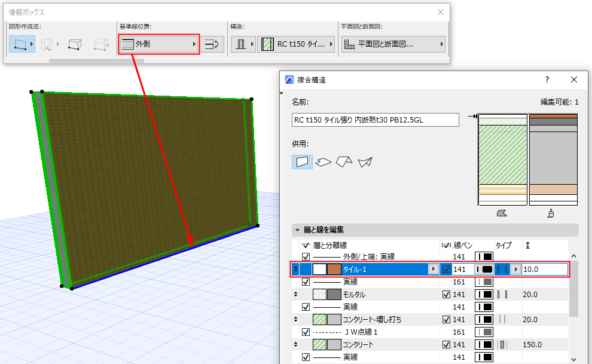Toggle the end-line checkbox in モルタル row

point(446,294)
